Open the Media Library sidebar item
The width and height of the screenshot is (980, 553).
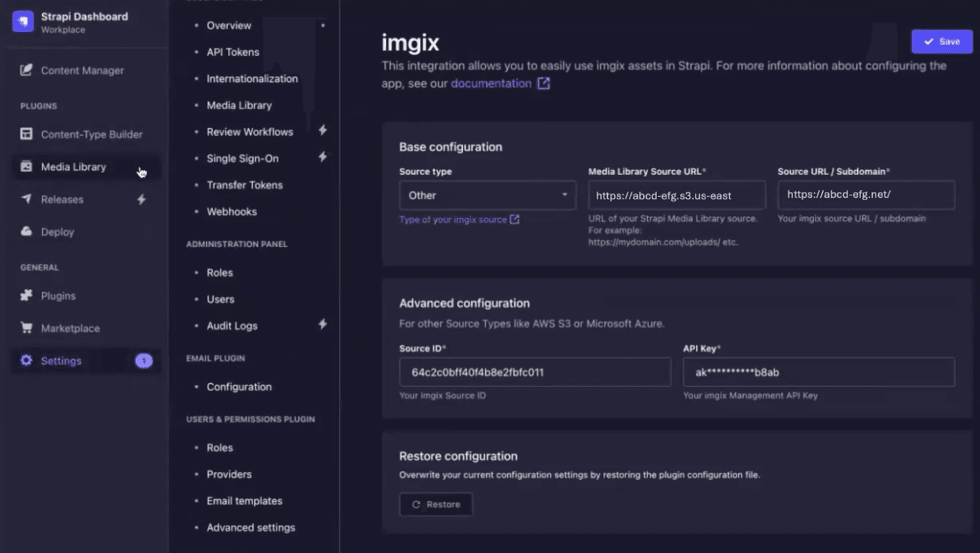click(x=86, y=167)
